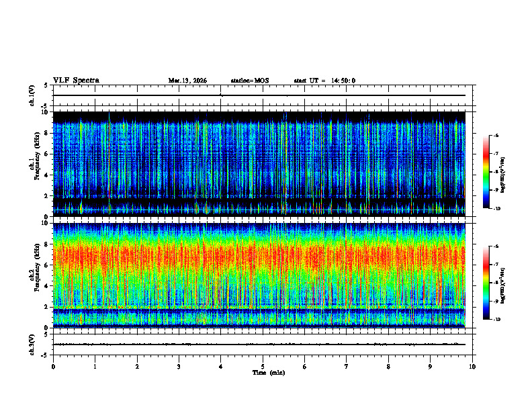Click the ch.3 voltage waveform trace
The height and width of the screenshot is (411, 532).
259,345
